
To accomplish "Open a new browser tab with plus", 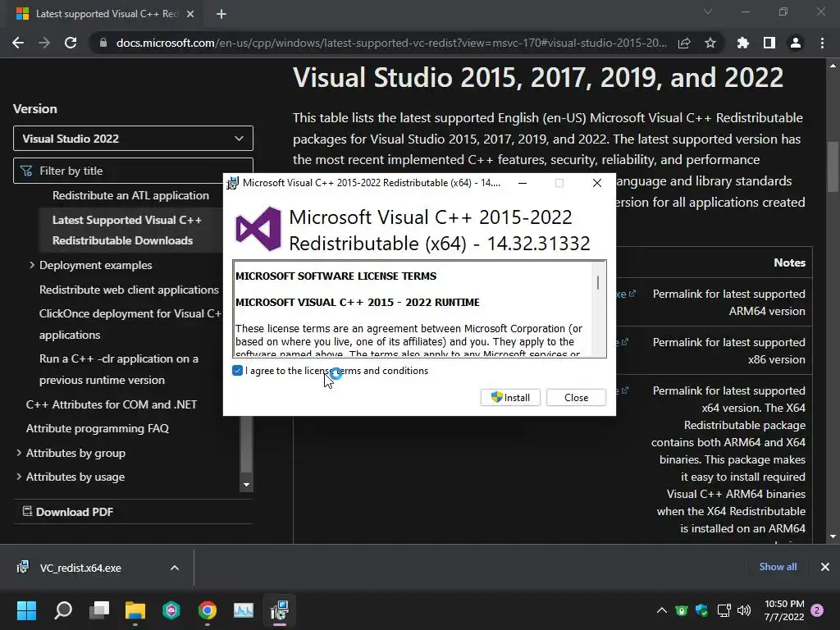I will pyautogui.click(x=221, y=14).
